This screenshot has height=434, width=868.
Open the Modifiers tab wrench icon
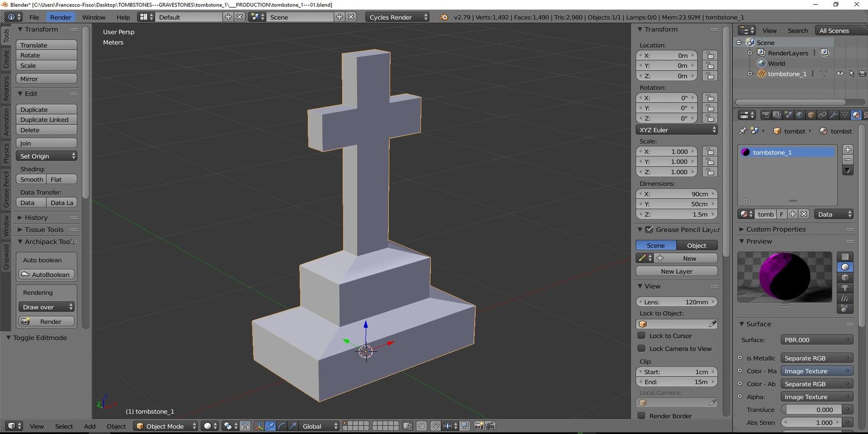pyautogui.click(x=834, y=115)
